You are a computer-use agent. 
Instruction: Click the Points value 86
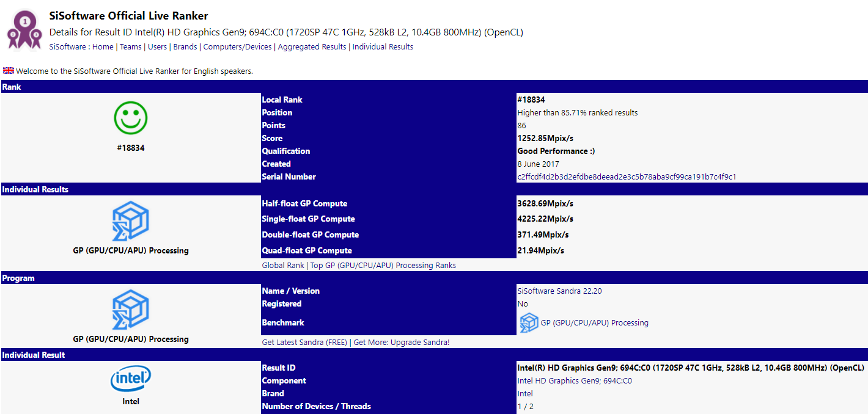click(521, 126)
